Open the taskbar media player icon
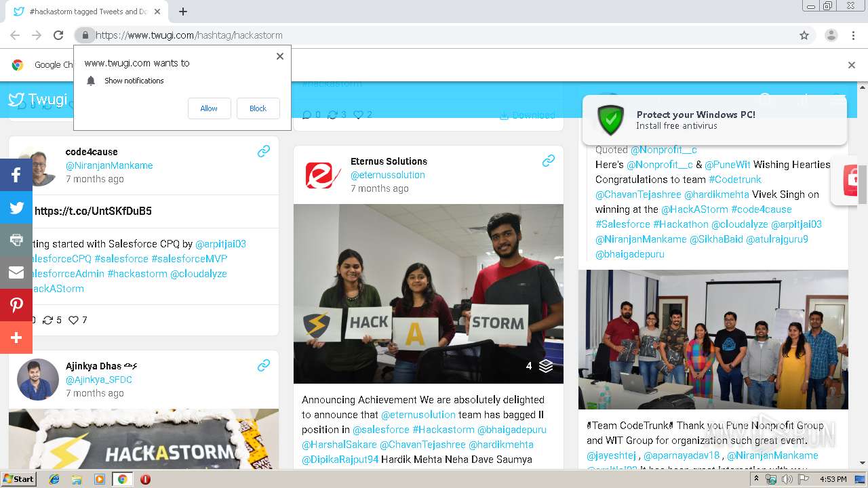This screenshot has height=488, width=868. (x=100, y=479)
